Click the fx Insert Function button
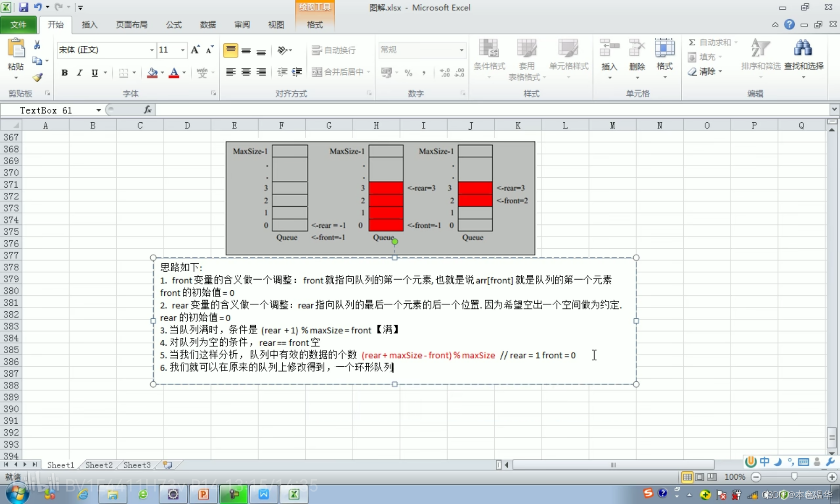The height and width of the screenshot is (504, 840). pyautogui.click(x=147, y=110)
